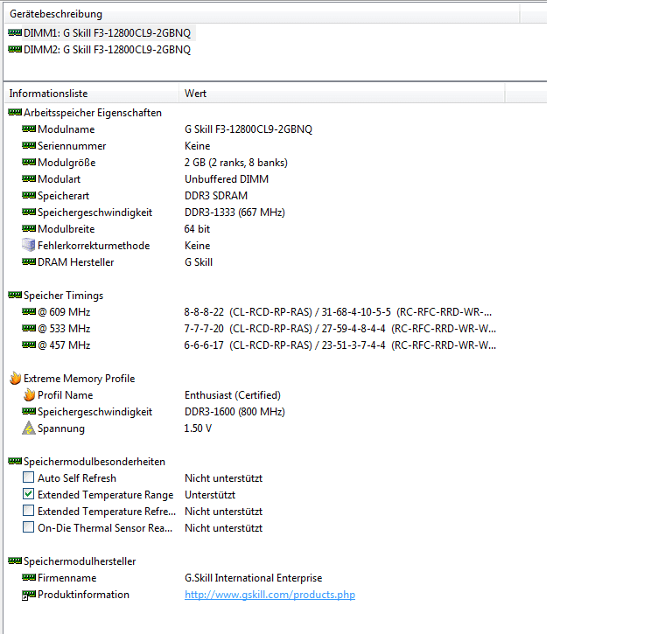Image resolution: width=672 pixels, height=634 pixels.
Task: Click the icon next to Modulart
Action: coord(29,178)
